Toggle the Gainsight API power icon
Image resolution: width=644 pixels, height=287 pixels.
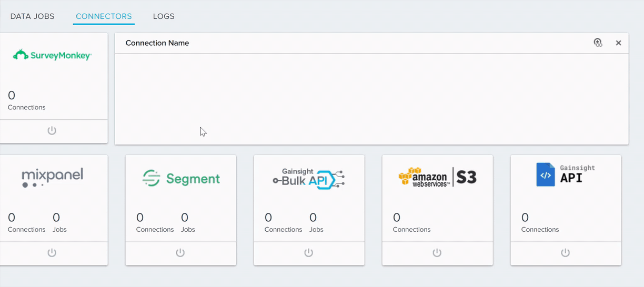565,253
